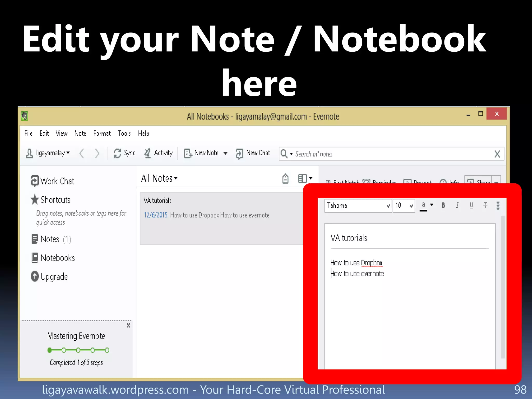
Task: Click the tag filter icon in note list
Action: [285, 179]
